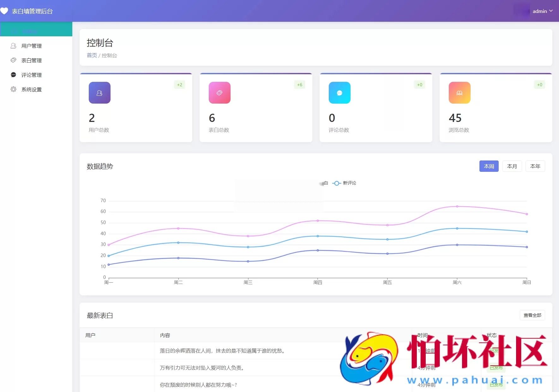Select the 本月 chart tab
This screenshot has width=559, height=392.
[512, 166]
